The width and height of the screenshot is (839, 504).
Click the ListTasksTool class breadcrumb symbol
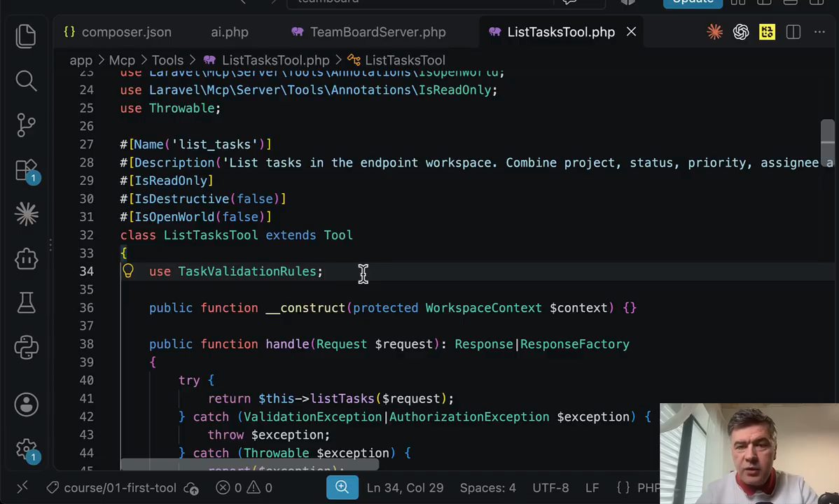(x=396, y=60)
